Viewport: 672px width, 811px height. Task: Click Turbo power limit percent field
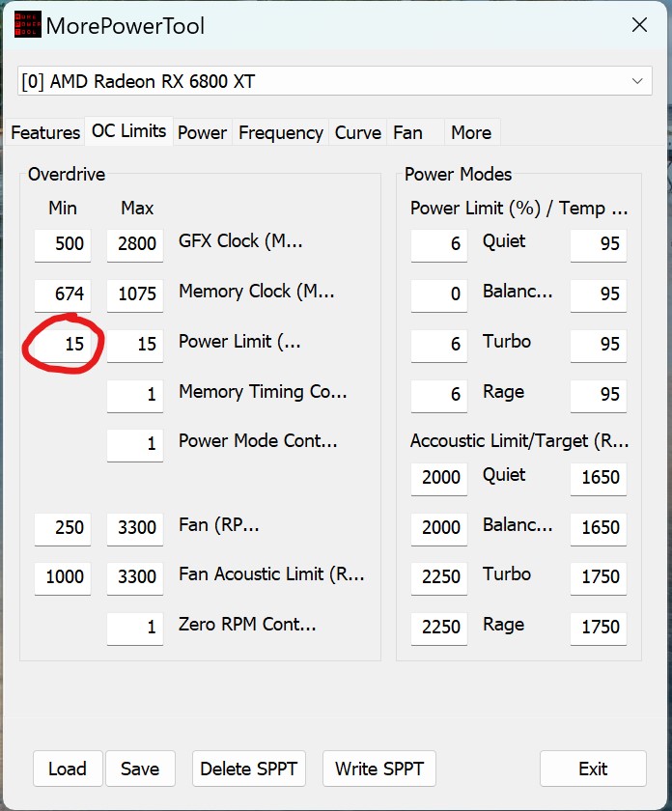439,345
